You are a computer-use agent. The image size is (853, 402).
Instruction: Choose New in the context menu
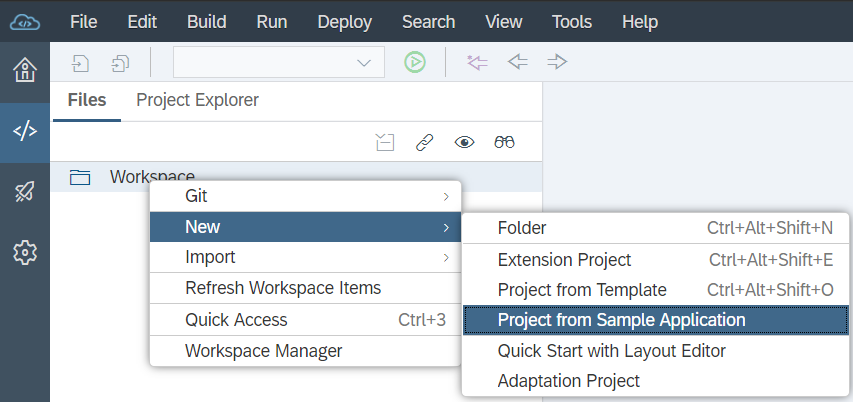(x=305, y=227)
